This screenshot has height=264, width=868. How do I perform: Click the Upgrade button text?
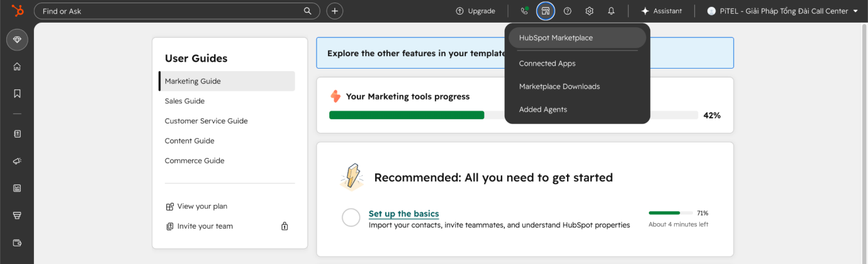pos(482,11)
